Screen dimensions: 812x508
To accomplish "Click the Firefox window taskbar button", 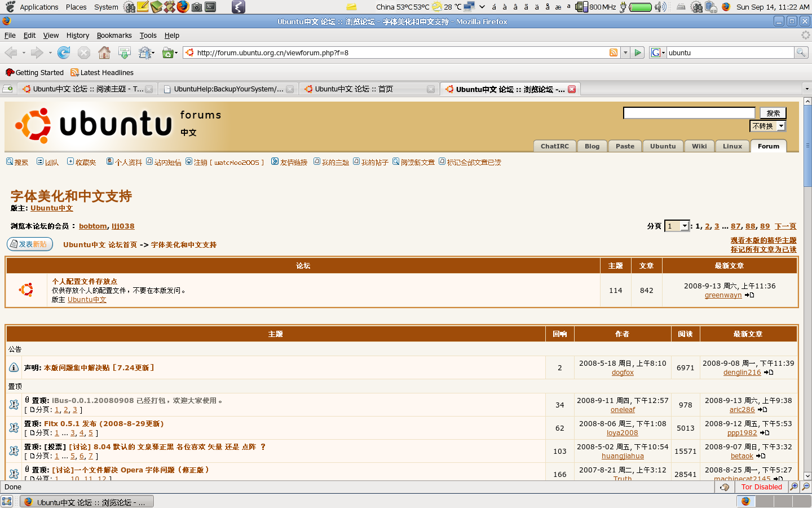I will 86,502.
